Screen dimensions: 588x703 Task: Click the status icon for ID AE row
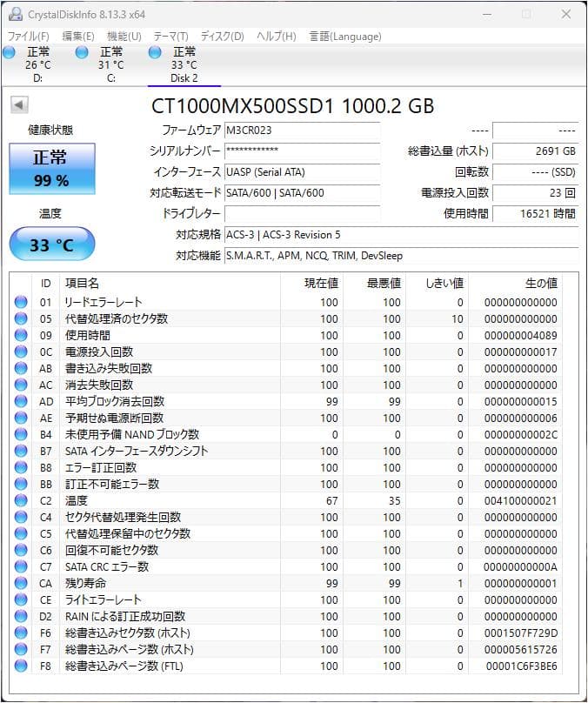[21, 418]
